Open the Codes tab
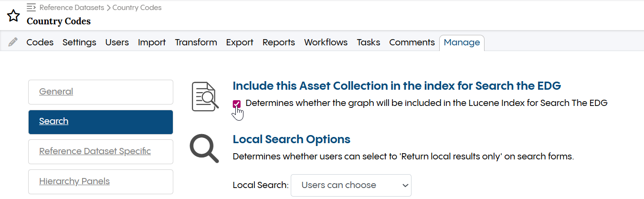 [40, 42]
